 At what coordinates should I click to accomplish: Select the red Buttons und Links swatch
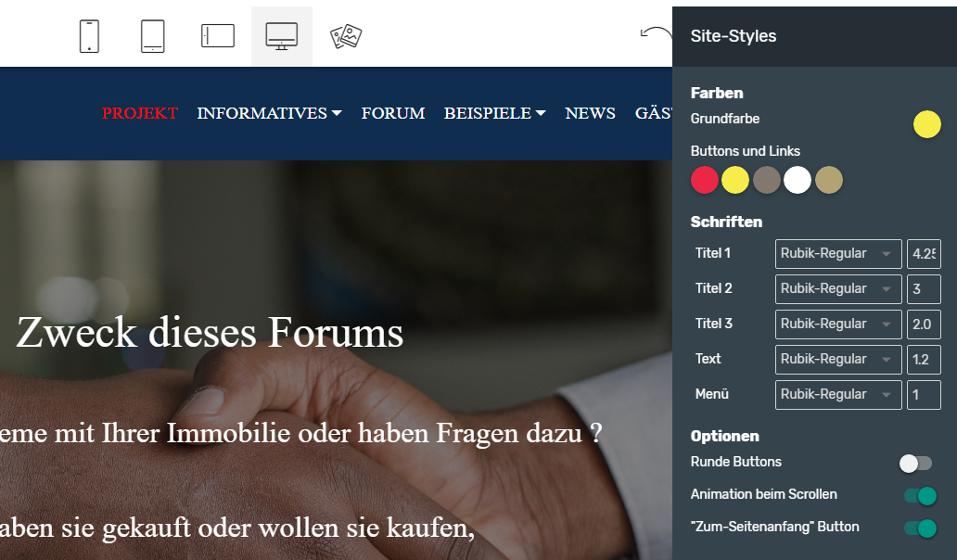click(x=705, y=180)
